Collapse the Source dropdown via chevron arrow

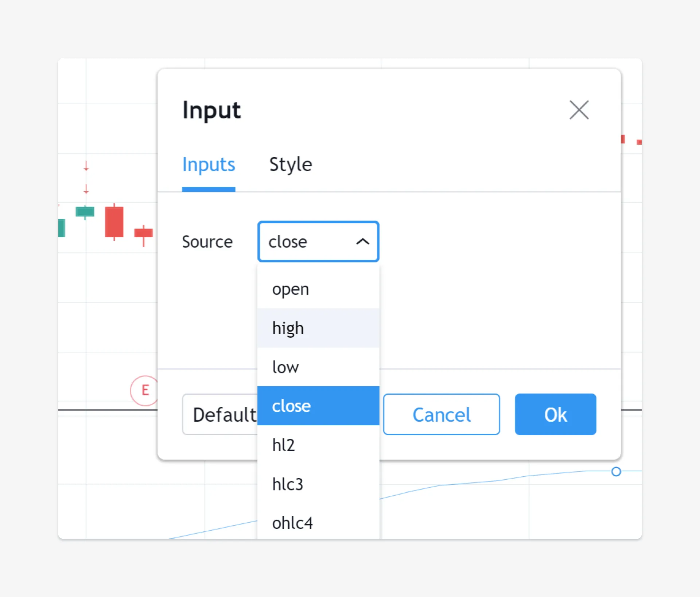pos(362,241)
